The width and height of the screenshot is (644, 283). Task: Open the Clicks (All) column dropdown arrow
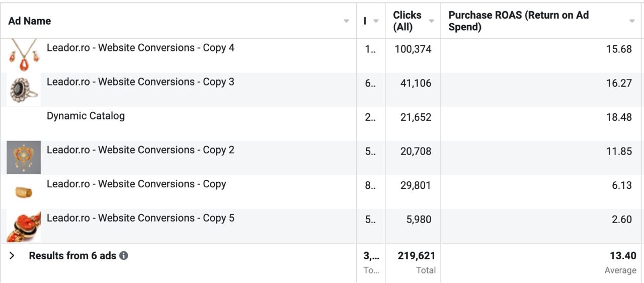[x=431, y=21]
